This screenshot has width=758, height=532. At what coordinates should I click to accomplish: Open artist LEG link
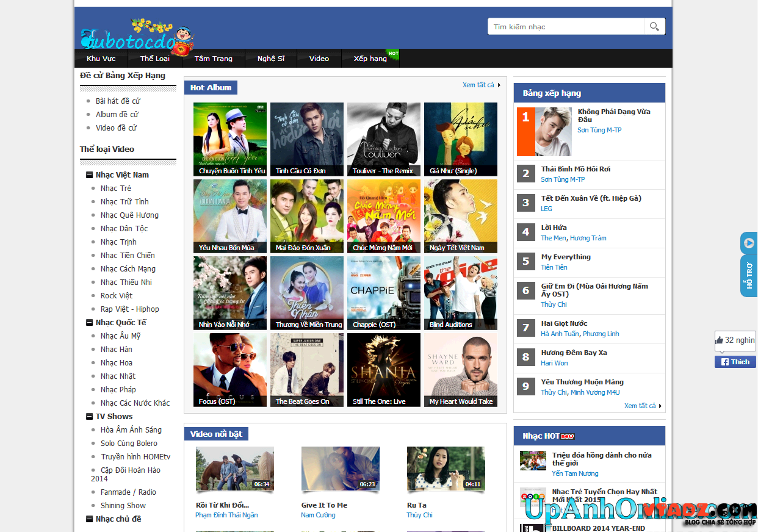click(546, 209)
